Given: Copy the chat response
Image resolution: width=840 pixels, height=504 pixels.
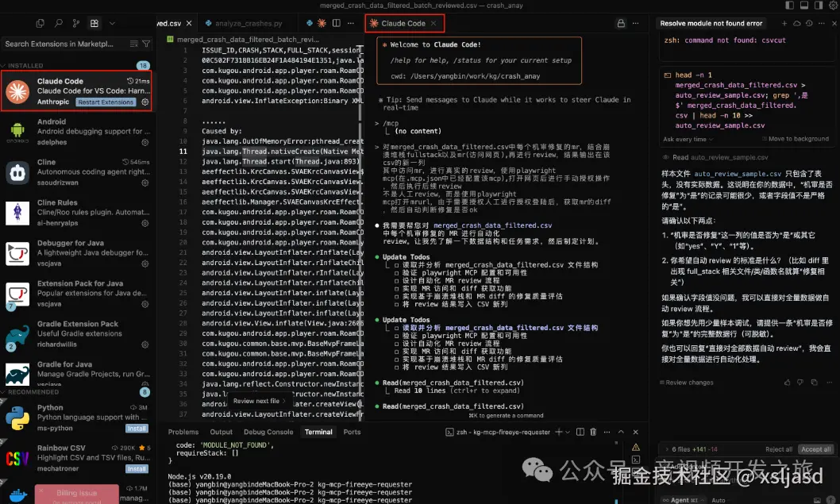Looking at the screenshot, I should click(815, 383).
